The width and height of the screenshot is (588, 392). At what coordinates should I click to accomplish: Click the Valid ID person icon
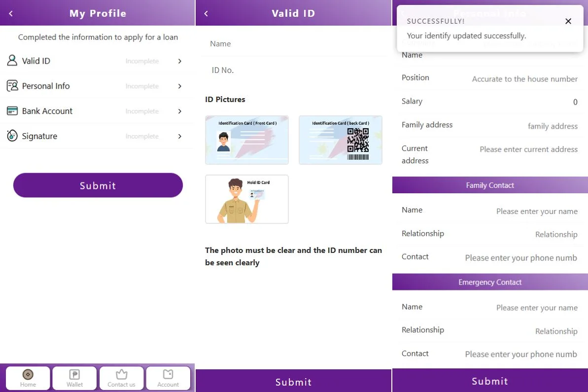(x=12, y=60)
